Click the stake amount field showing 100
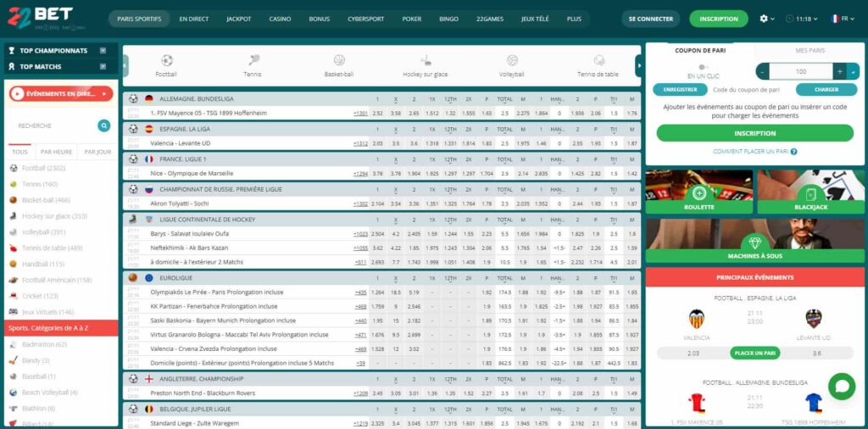Viewport: 868px width, 429px height. pos(801,71)
